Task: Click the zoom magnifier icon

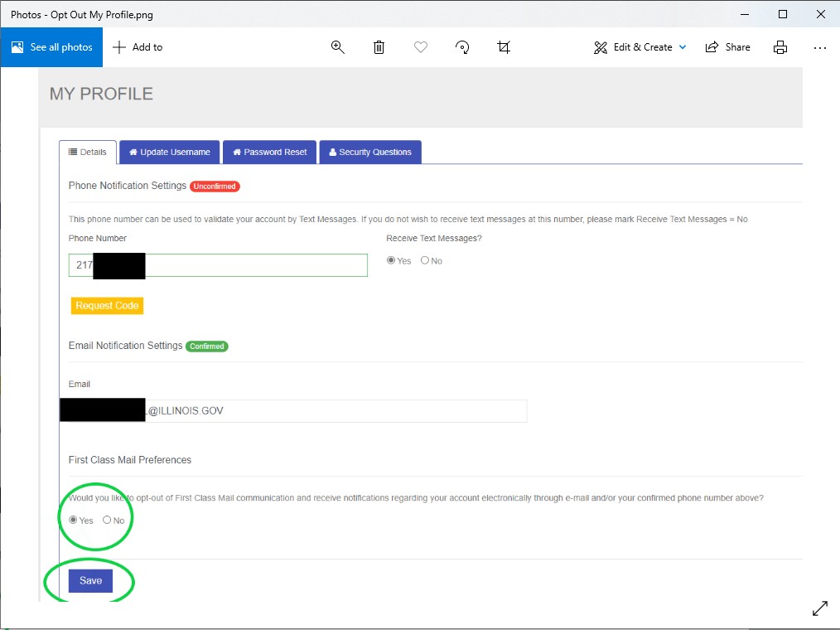Action: click(338, 47)
